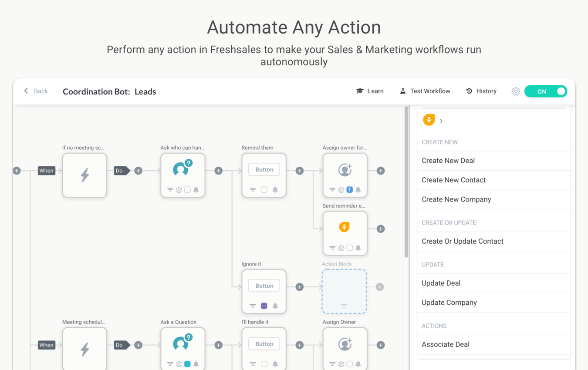Switch the workflow ON toggle off

coord(546,91)
